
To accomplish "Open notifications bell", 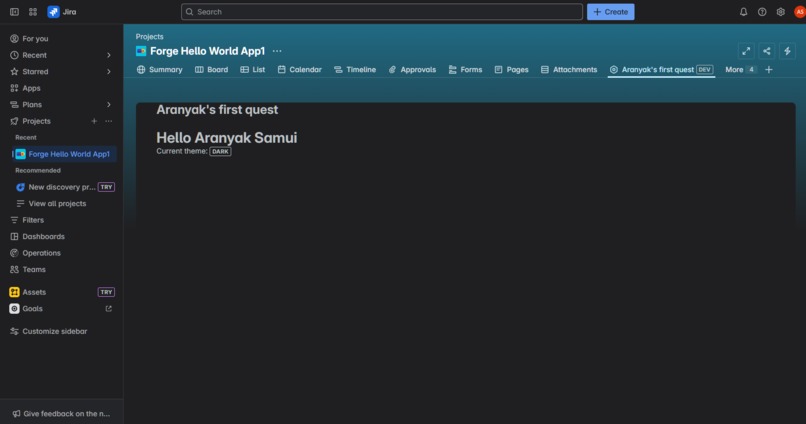I will tap(743, 12).
